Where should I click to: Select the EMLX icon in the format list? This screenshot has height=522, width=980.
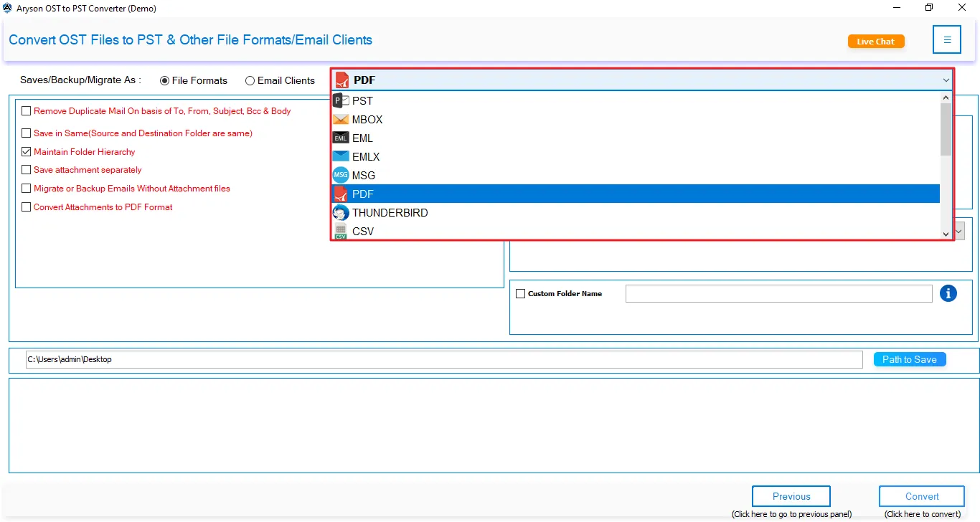(340, 156)
